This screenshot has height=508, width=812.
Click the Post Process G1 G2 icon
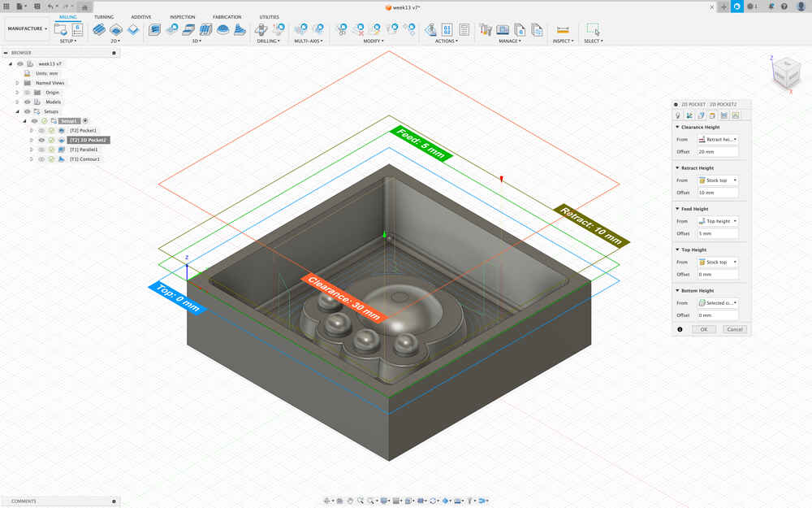click(447, 29)
